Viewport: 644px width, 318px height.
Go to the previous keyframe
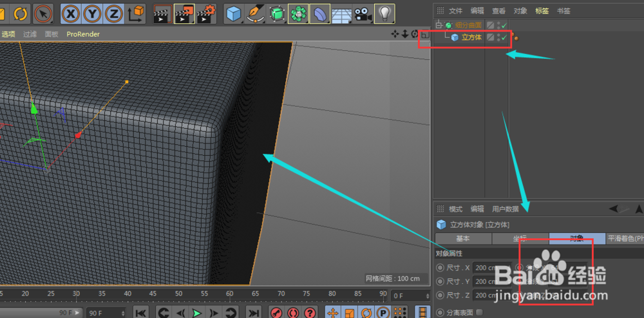click(164, 313)
